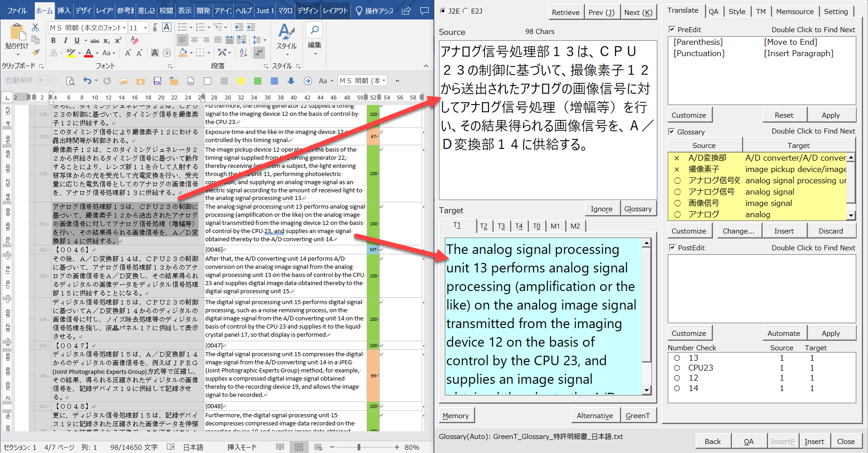
Task: Expand the font name combo box
Action: (x=124, y=28)
